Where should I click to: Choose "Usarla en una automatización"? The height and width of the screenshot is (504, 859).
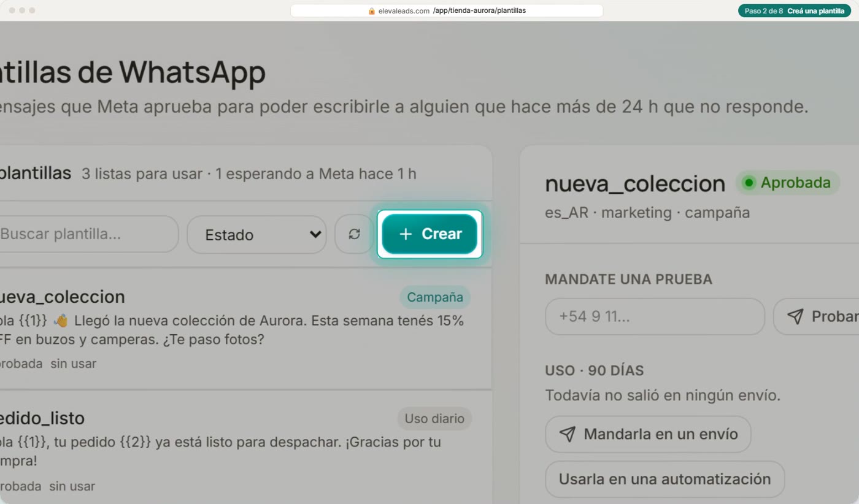point(665,479)
